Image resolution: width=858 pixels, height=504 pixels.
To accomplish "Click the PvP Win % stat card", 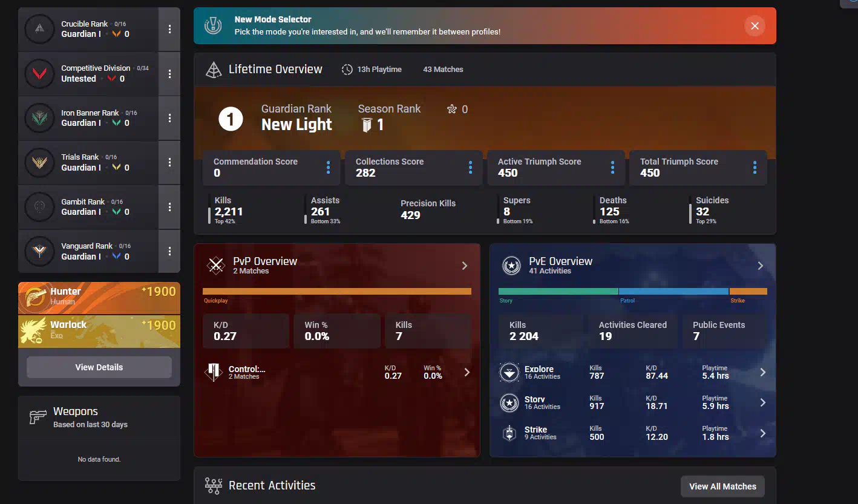I will click(337, 331).
